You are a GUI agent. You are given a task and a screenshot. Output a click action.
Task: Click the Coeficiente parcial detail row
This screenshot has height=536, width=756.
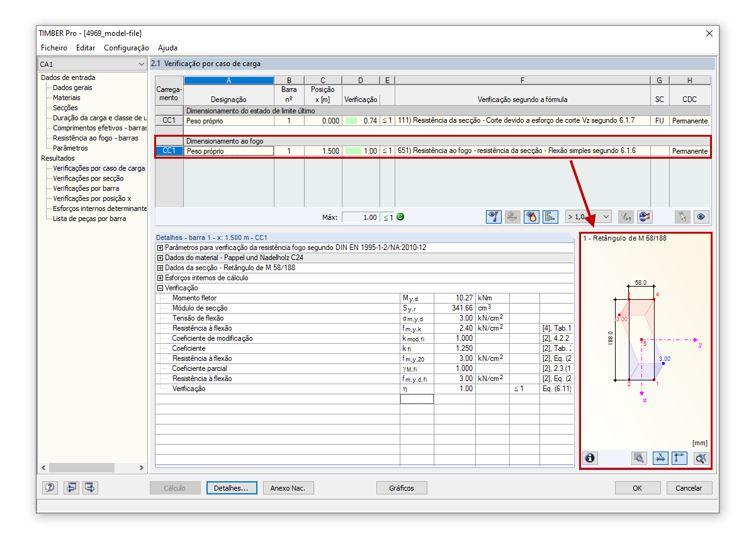tap(364, 368)
